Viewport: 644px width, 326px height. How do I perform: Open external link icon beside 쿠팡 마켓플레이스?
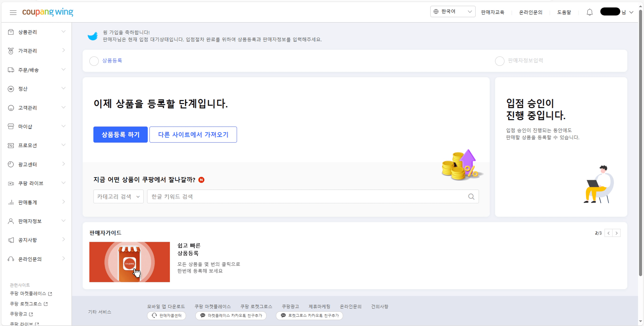[x=50, y=294]
